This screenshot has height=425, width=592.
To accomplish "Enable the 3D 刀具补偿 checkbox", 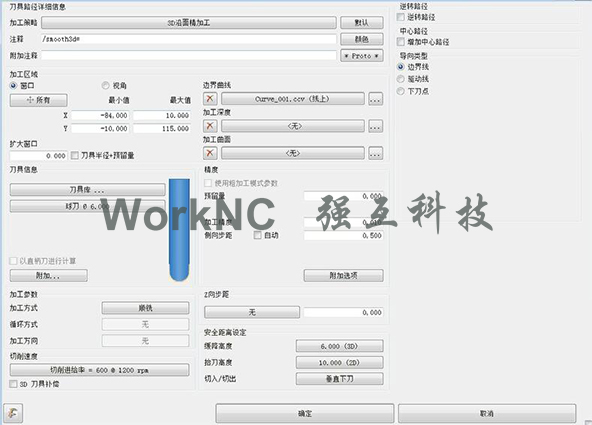I will coord(14,384).
